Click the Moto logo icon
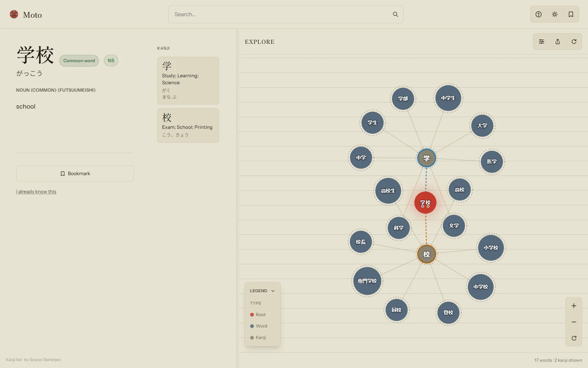 click(x=14, y=14)
